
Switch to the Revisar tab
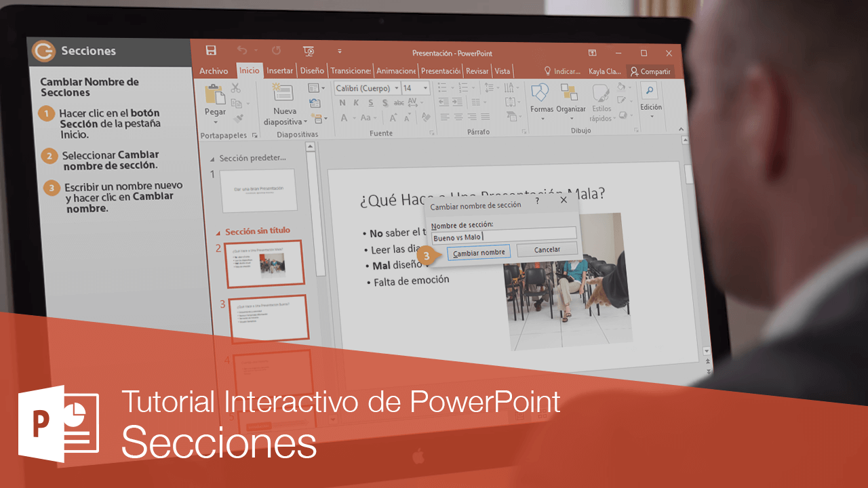coord(477,71)
